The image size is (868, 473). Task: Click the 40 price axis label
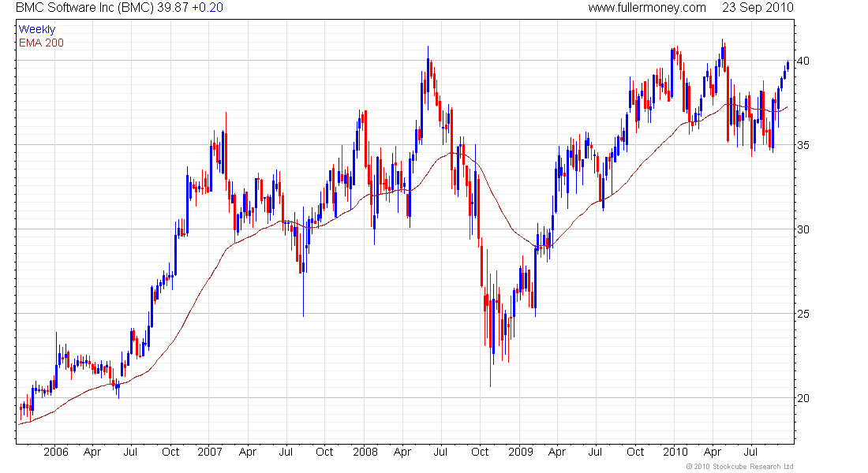click(x=803, y=61)
